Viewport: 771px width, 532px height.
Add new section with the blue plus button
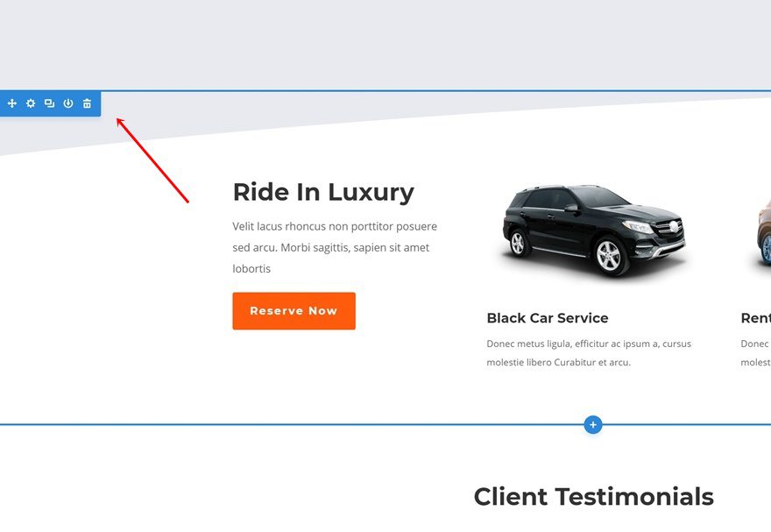[x=593, y=425]
